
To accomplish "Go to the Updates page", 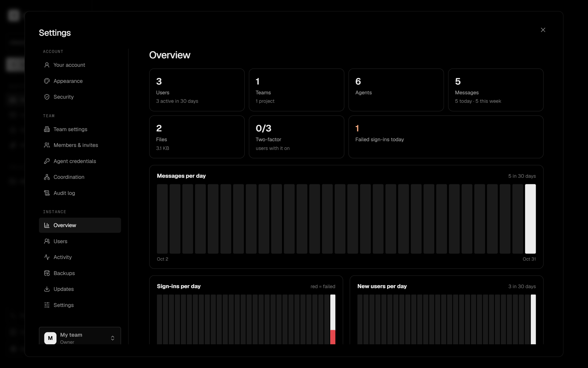I will 80,289.
